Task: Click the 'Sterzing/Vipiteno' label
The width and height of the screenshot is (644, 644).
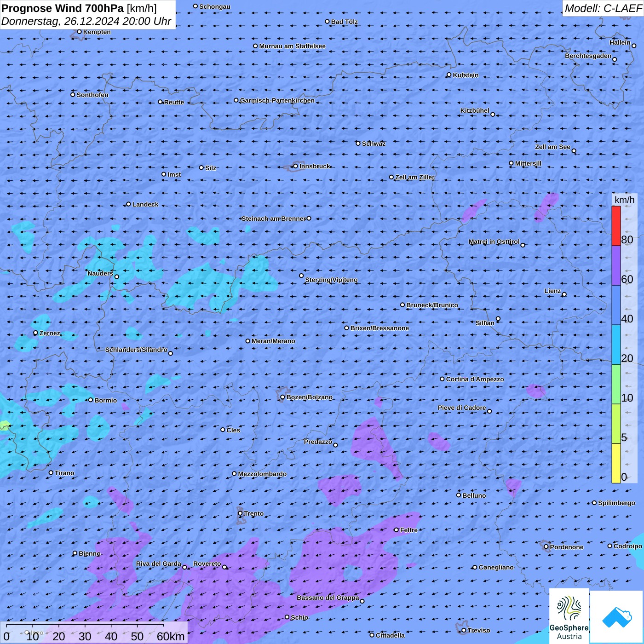Action: pyautogui.click(x=331, y=280)
